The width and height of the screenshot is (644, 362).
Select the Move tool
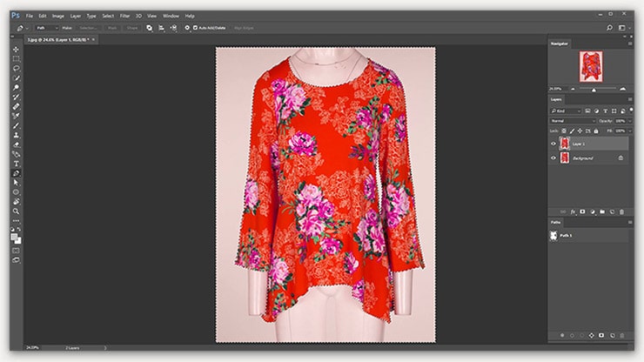16,50
